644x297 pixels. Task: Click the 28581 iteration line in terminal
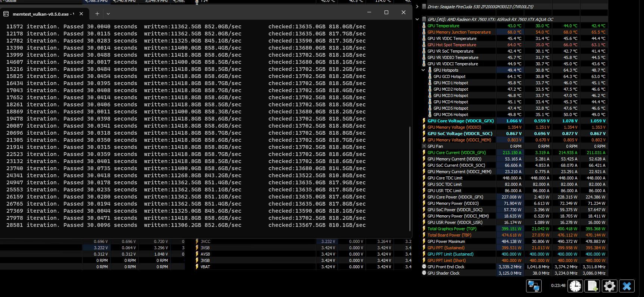[x=186, y=225]
